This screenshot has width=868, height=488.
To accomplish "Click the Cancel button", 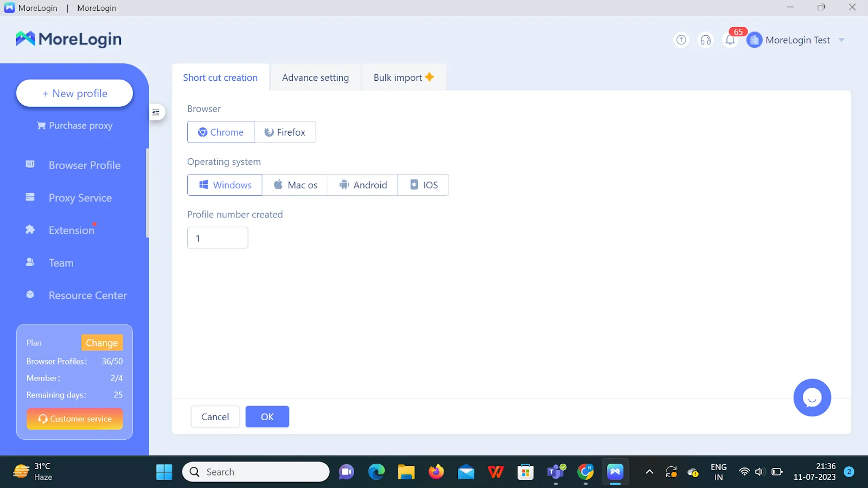I will pyautogui.click(x=215, y=417).
